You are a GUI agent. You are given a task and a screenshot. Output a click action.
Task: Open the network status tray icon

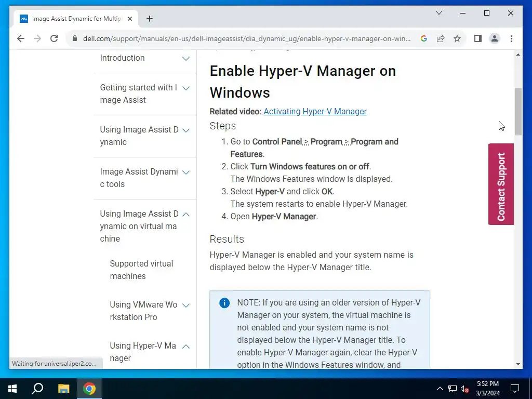coord(452,389)
